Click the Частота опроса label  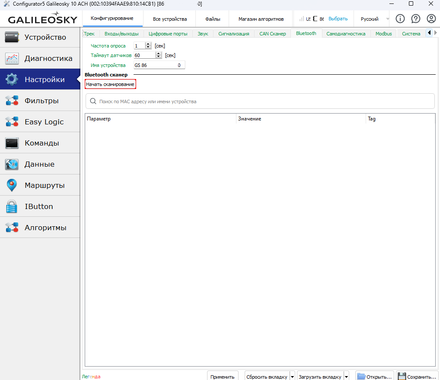[108, 46]
